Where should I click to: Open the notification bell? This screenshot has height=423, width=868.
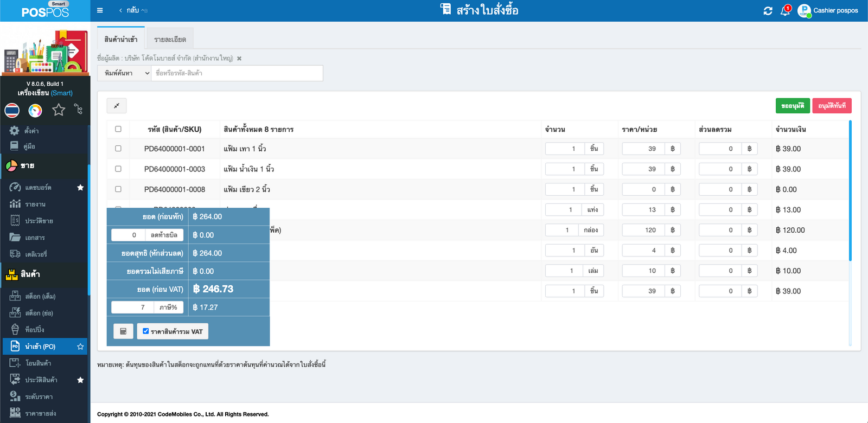coord(785,11)
